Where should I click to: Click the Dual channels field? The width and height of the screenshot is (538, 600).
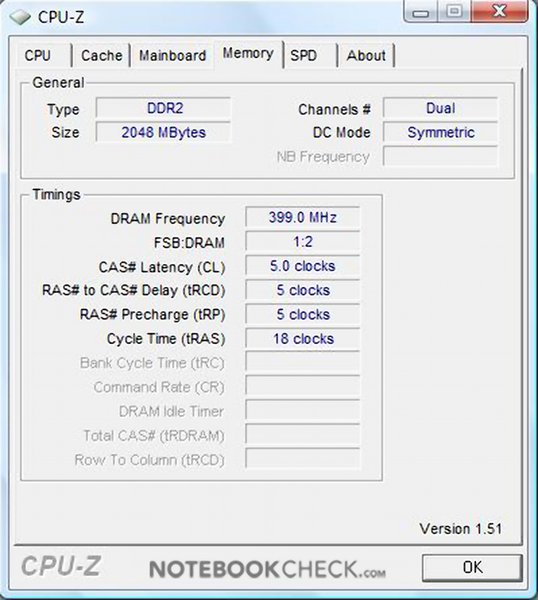click(440, 108)
